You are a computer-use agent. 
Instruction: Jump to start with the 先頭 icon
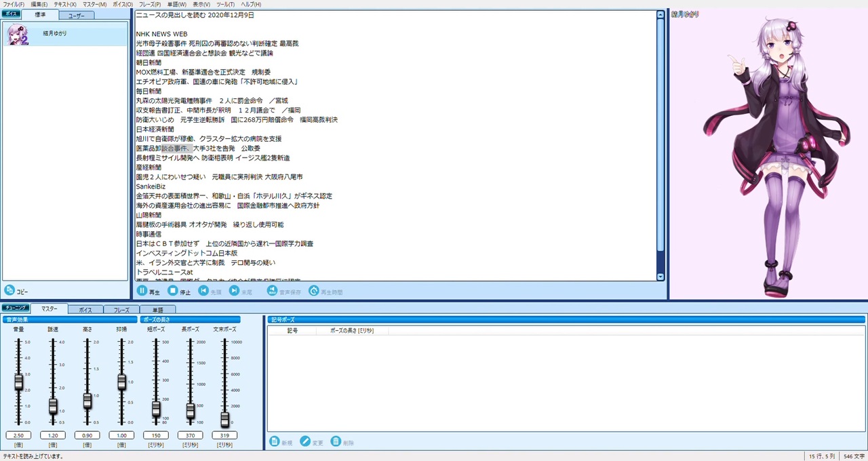click(203, 291)
